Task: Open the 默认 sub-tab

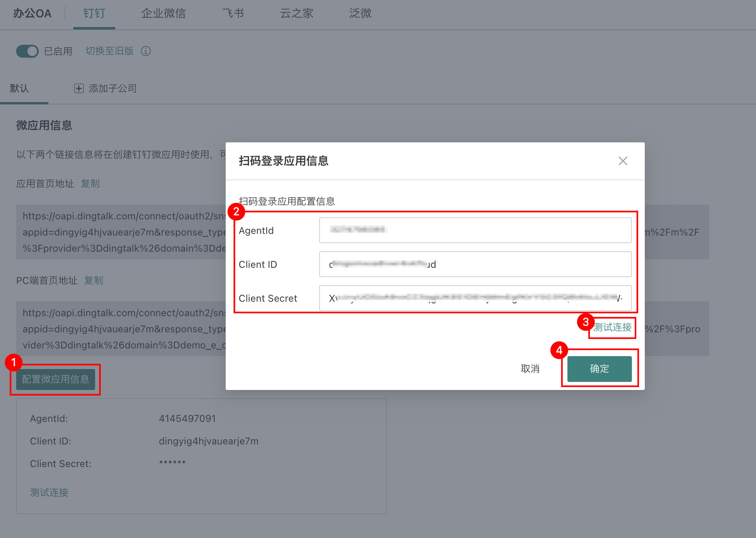Action: (x=19, y=88)
